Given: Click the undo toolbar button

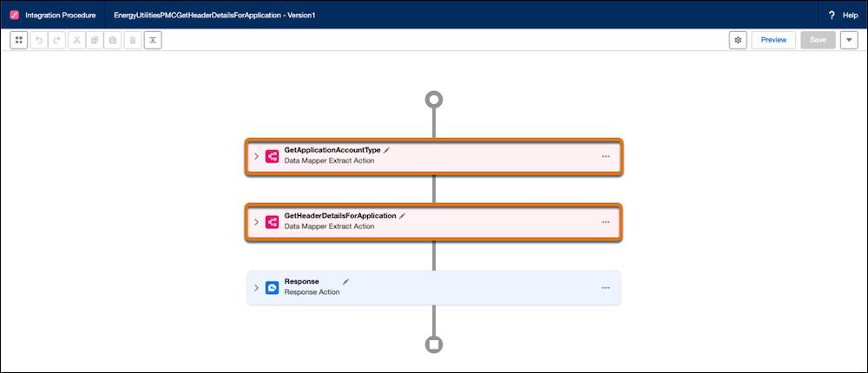Looking at the screenshot, I should [39, 41].
